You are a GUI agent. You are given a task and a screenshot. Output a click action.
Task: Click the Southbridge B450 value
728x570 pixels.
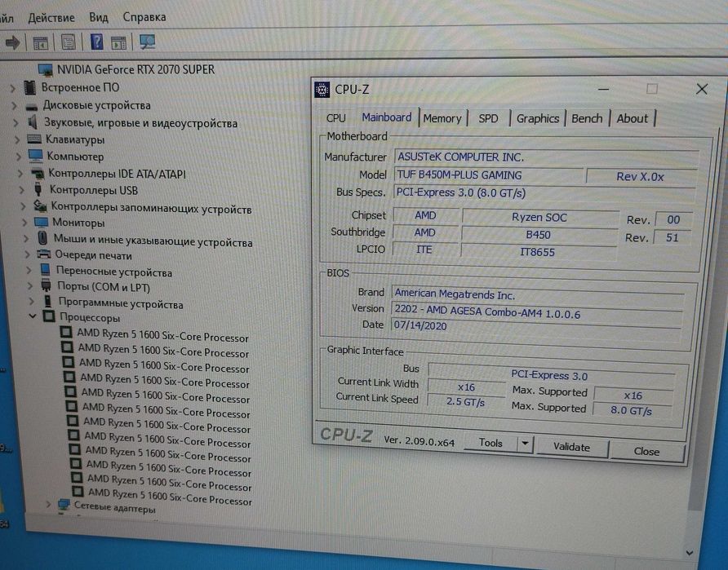click(x=539, y=235)
